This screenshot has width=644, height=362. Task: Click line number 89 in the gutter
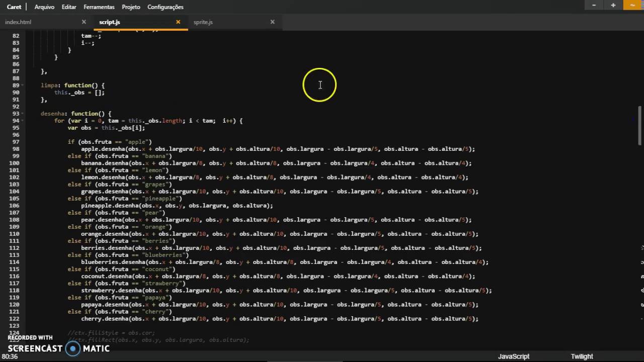[16, 85]
